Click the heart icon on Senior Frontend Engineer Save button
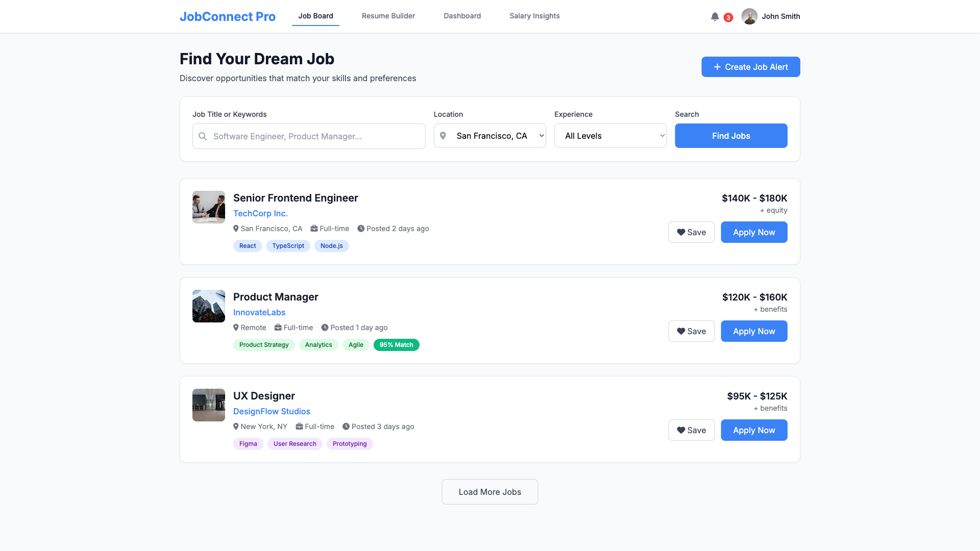This screenshot has width=980, height=551. 681,232
